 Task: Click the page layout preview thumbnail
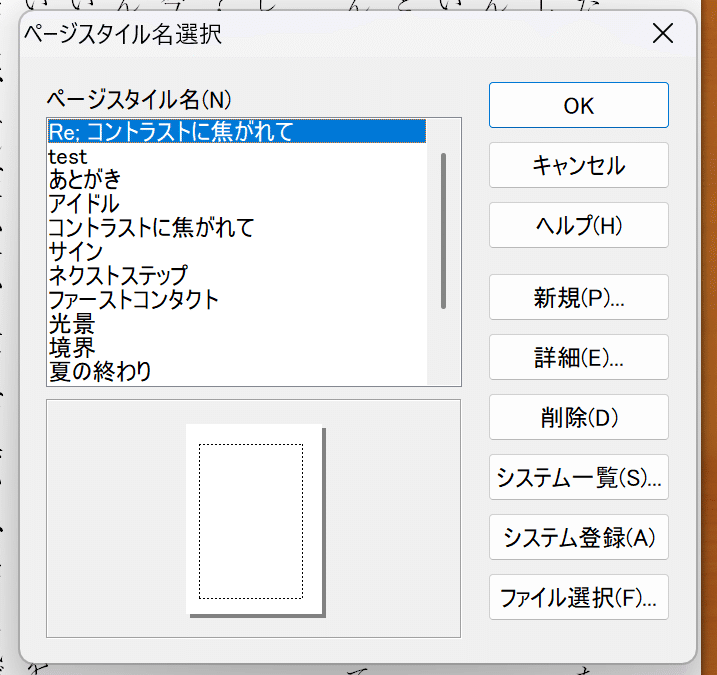256,521
